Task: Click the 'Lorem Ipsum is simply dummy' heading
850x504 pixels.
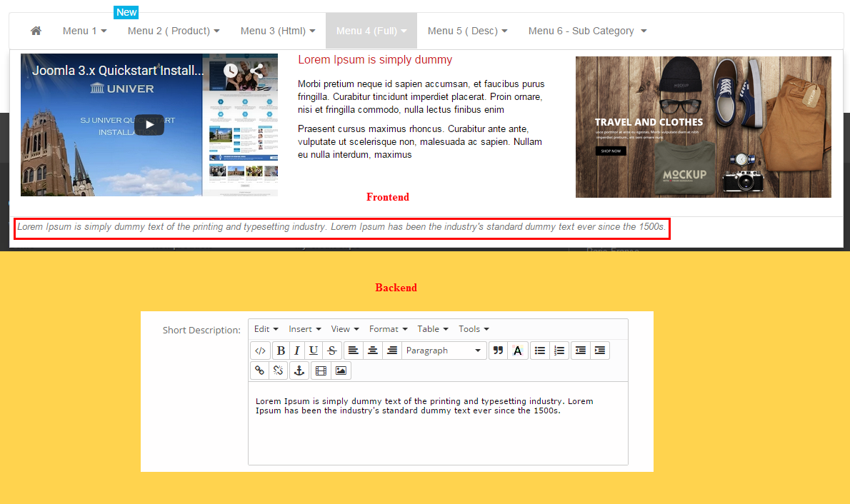Action: click(x=375, y=60)
